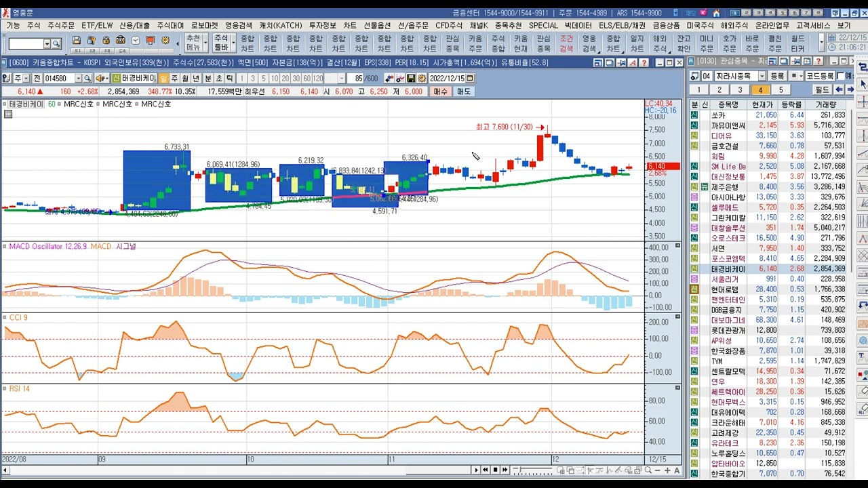Open the 투자정보 menu
The height and width of the screenshot is (488, 868).
click(x=322, y=25)
